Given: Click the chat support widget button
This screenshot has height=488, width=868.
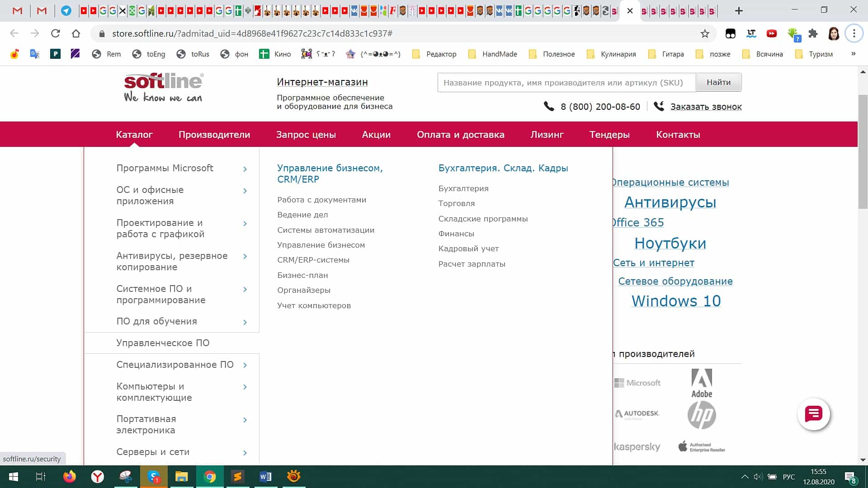Looking at the screenshot, I should tap(814, 413).
